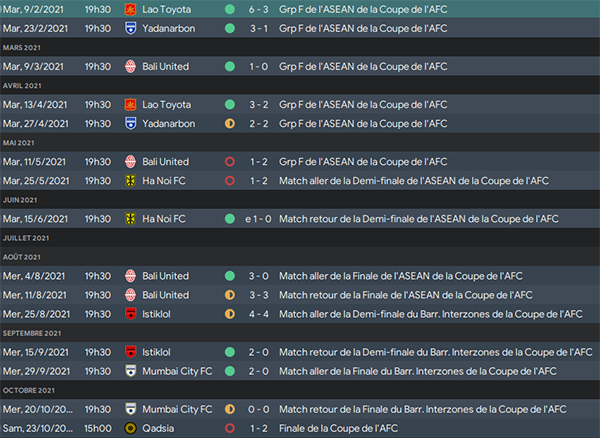This screenshot has height=438, width=600.
Task: Click Bali United crest on 9/3/2021 match
Action: (x=130, y=67)
